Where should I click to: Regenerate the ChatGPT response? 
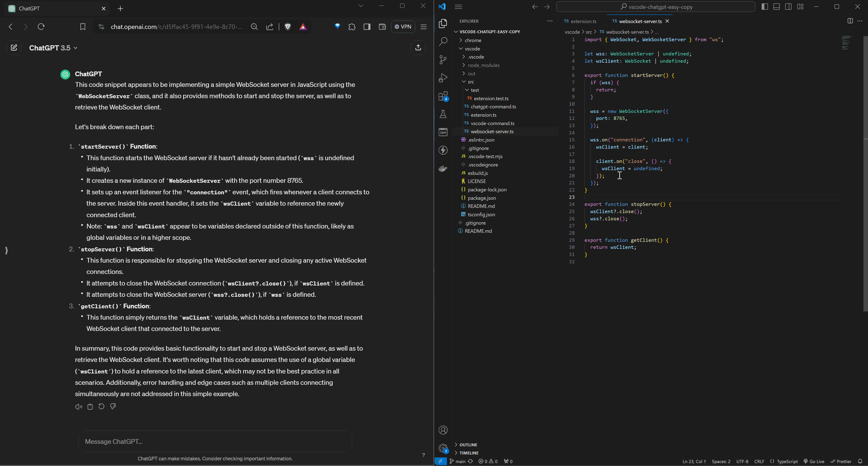pos(101,407)
